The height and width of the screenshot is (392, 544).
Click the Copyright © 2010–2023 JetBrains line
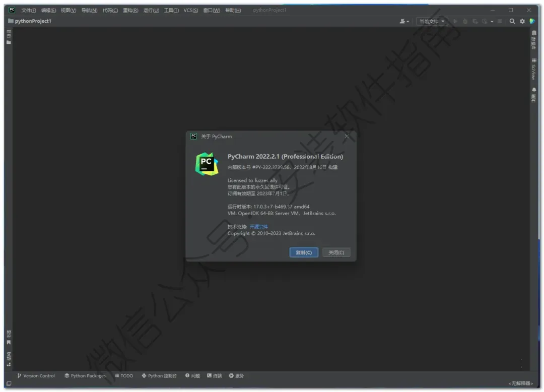coord(271,233)
